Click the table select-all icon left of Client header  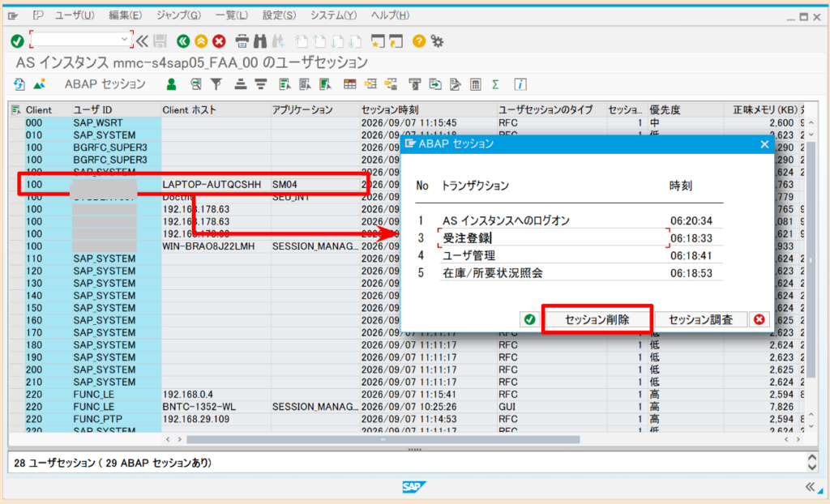[16, 109]
